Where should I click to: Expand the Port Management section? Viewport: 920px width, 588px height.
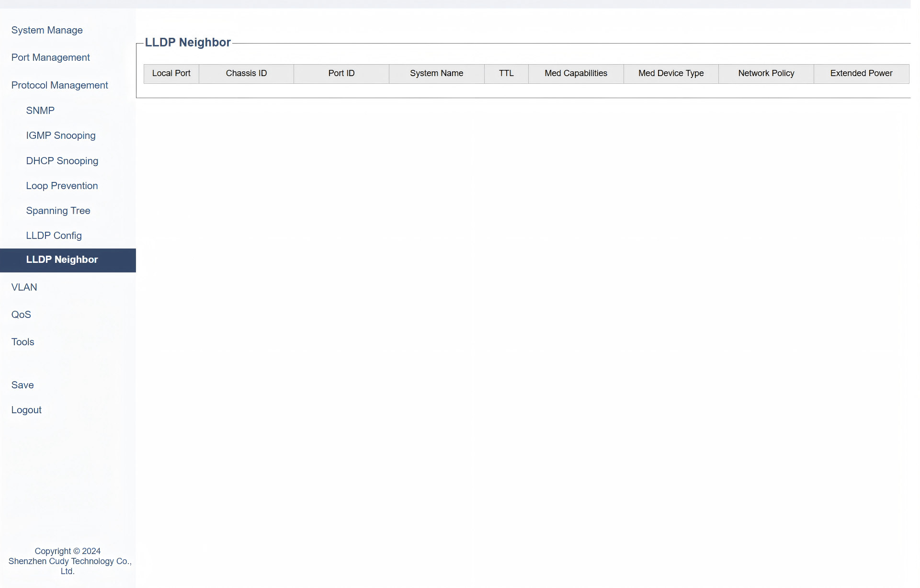click(50, 57)
